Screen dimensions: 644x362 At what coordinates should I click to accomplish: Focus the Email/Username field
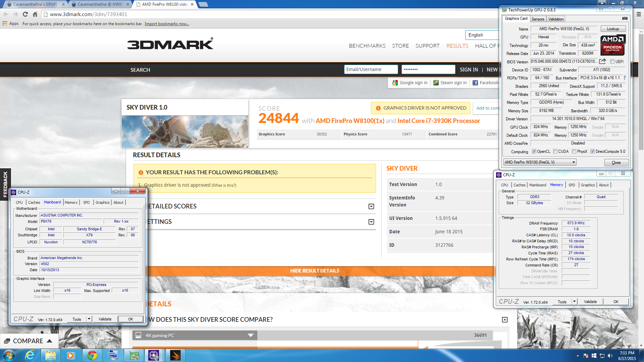pos(371,69)
